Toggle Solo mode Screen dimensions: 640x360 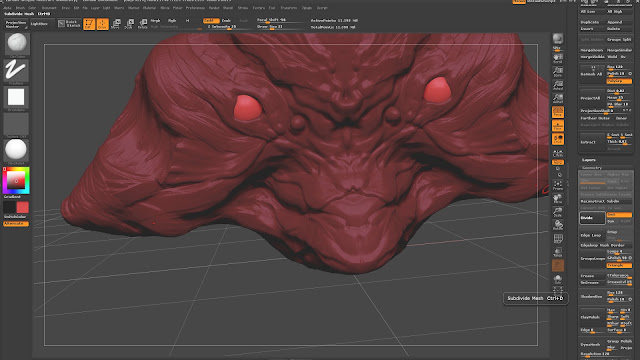(x=558, y=279)
